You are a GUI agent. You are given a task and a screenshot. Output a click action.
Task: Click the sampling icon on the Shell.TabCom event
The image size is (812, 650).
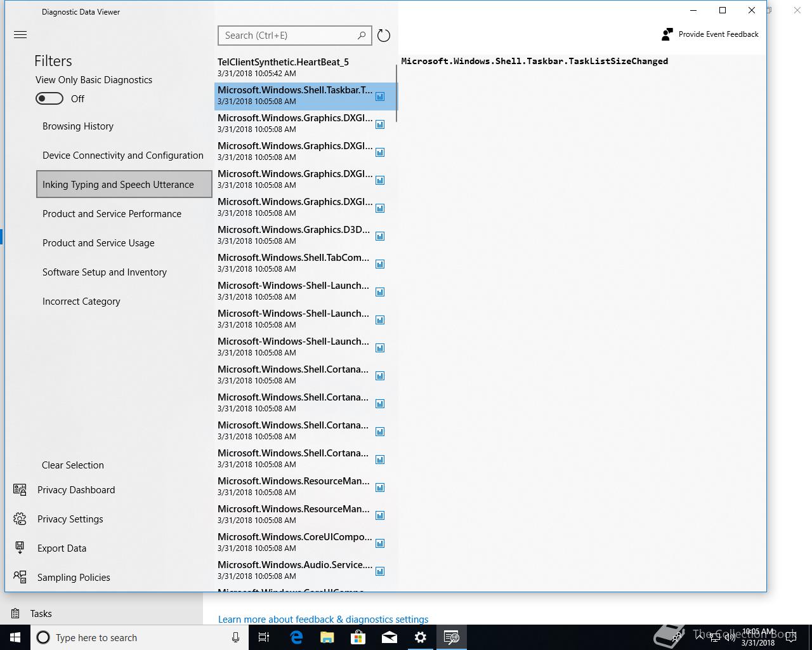coord(380,264)
